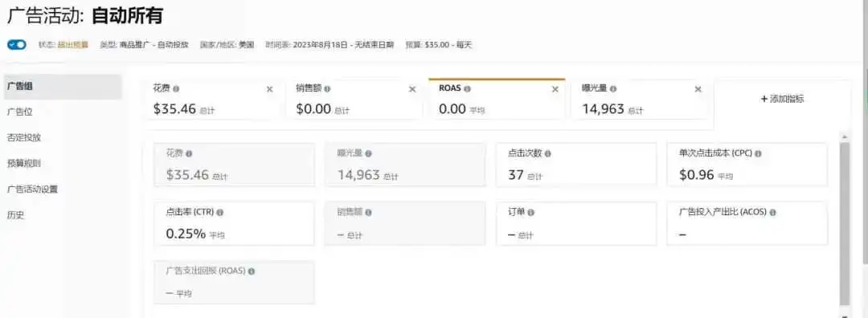Click the 预算: $35.00 - 每天 text
This screenshot has width=868, height=318.
click(x=439, y=45)
